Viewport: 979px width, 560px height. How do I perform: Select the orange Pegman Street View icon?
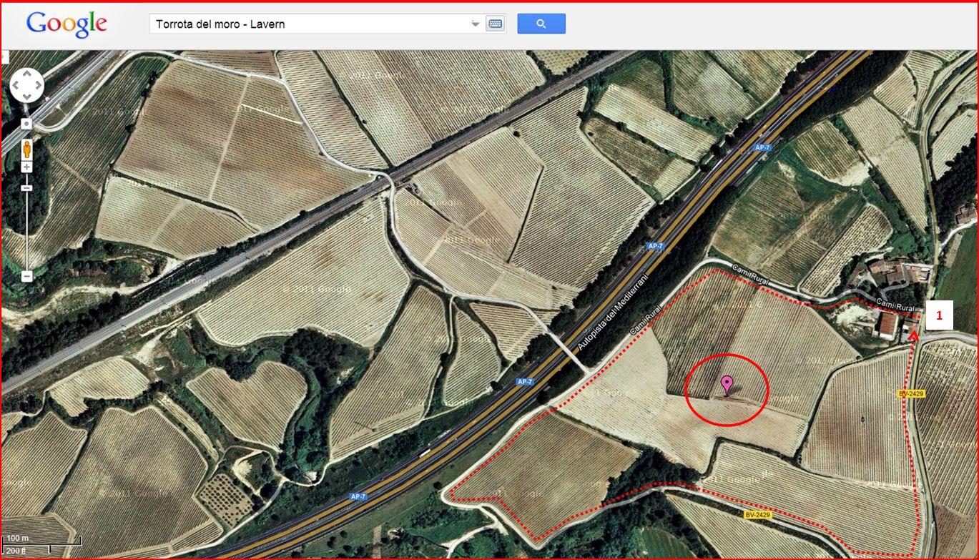coord(26,149)
